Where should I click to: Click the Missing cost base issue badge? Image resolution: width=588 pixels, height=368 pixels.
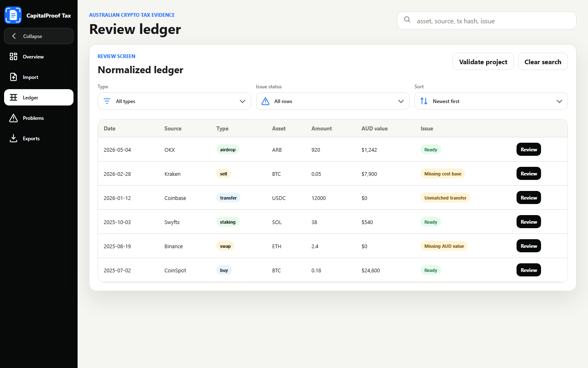pos(443,173)
